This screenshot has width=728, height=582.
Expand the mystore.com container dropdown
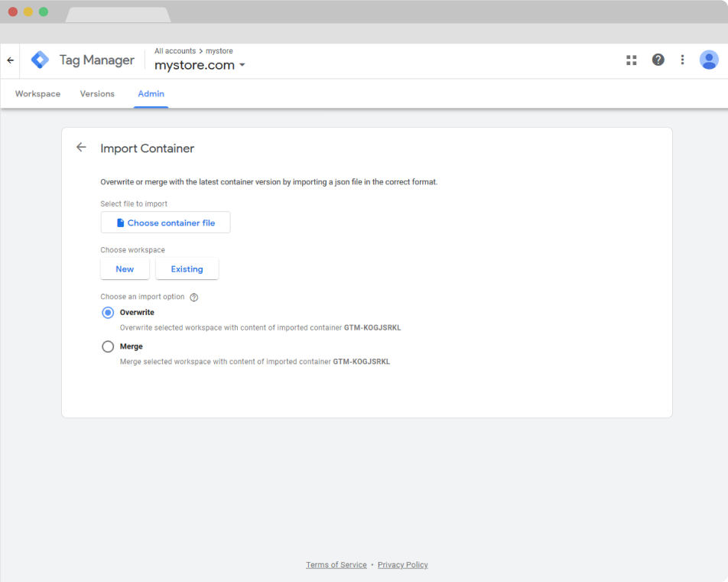pyautogui.click(x=242, y=65)
